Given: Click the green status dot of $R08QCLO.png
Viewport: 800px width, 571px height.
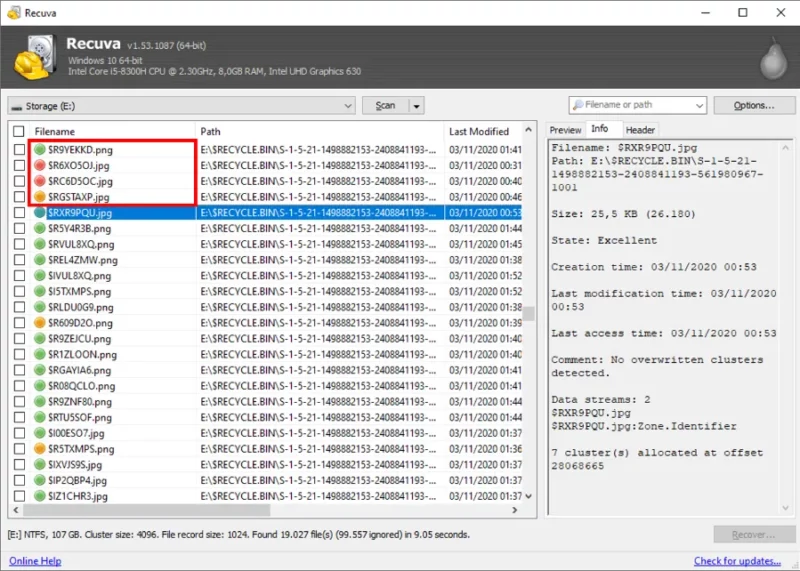Looking at the screenshot, I should pyautogui.click(x=40, y=386).
